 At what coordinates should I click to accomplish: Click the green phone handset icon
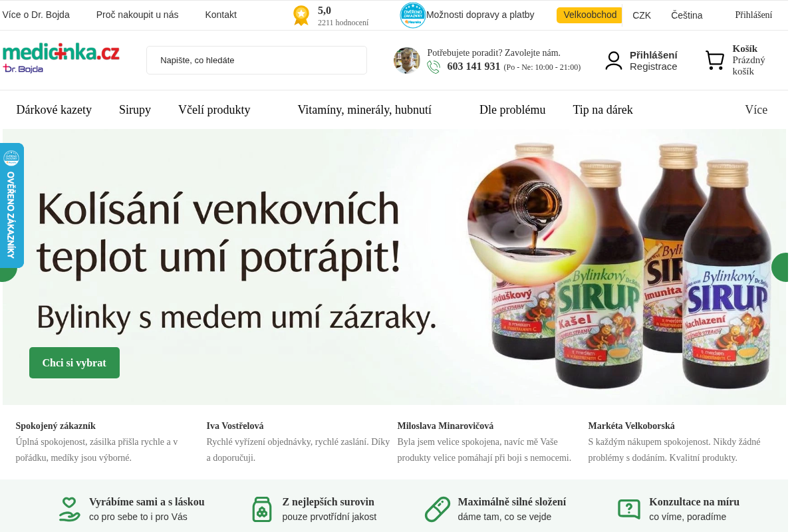tap(434, 67)
